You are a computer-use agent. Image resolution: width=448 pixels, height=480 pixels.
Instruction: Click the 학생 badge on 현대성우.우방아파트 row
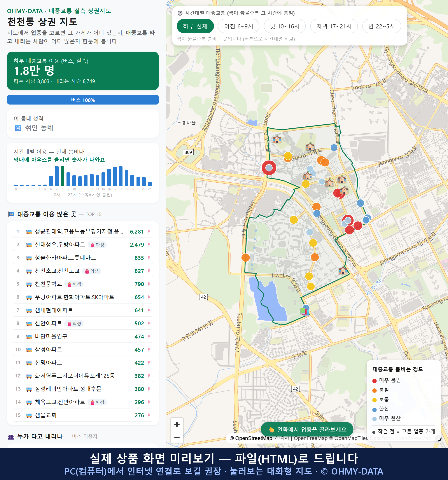[x=97, y=245]
